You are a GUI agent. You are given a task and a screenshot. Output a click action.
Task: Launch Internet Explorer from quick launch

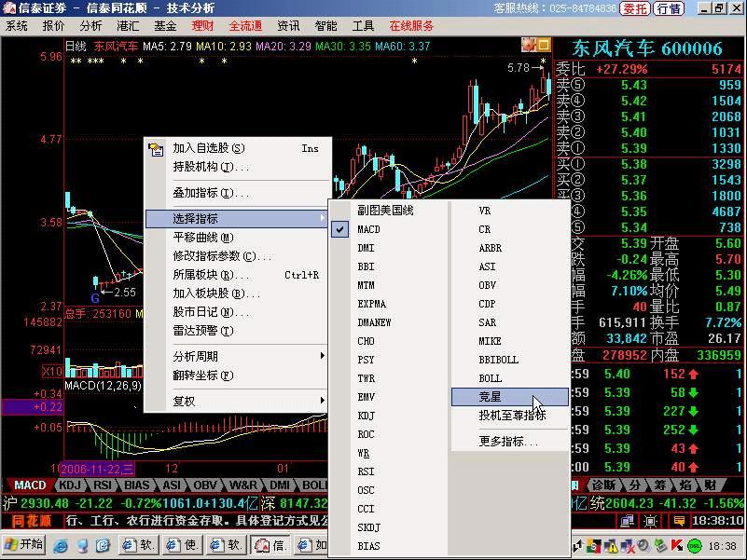61,545
